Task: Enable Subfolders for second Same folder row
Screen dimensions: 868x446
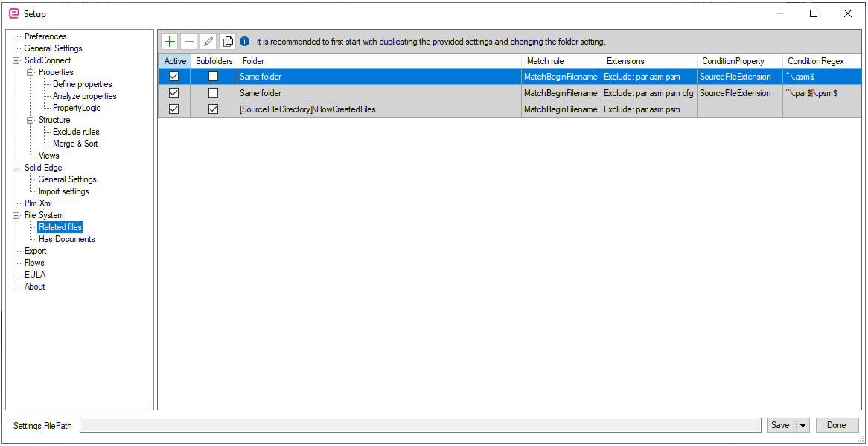Action: pos(213,93)
